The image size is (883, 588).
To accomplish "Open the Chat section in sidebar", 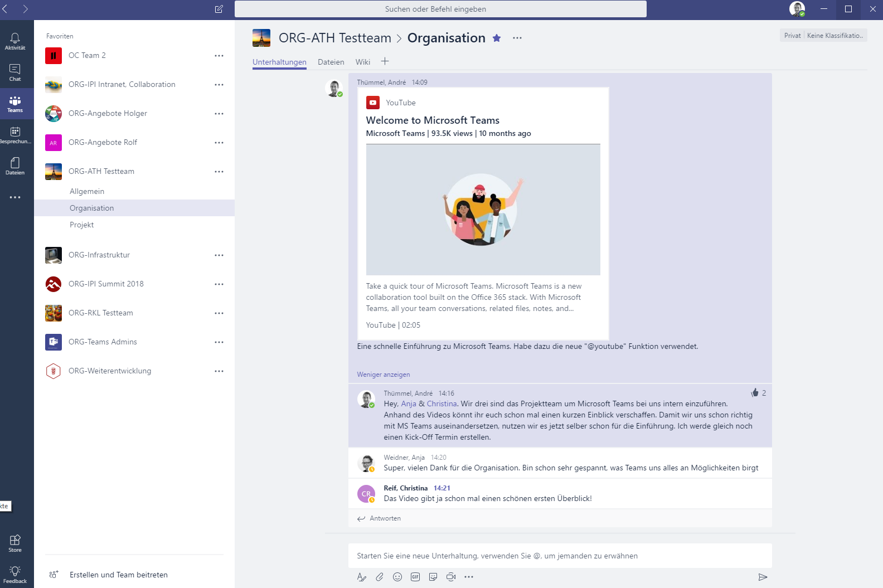I will click(15, 72).
